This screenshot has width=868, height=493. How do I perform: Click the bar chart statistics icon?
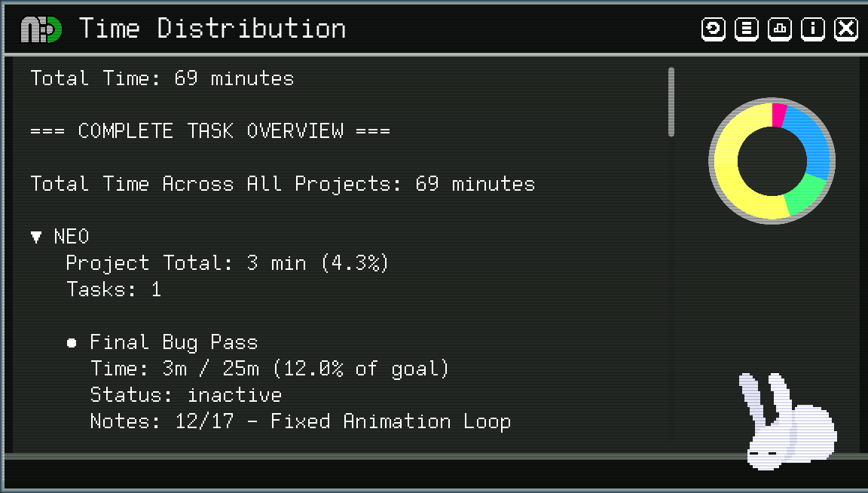(780, 29)
